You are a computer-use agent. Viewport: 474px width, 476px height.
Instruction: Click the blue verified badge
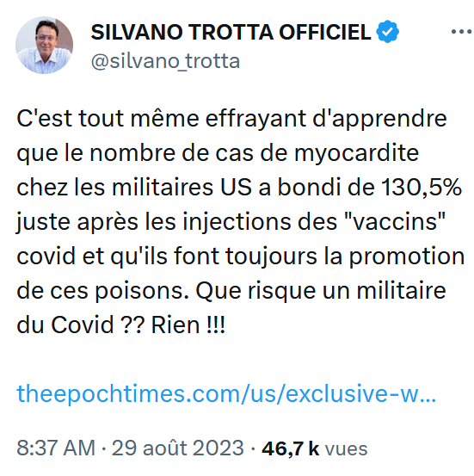pos(387,32)
